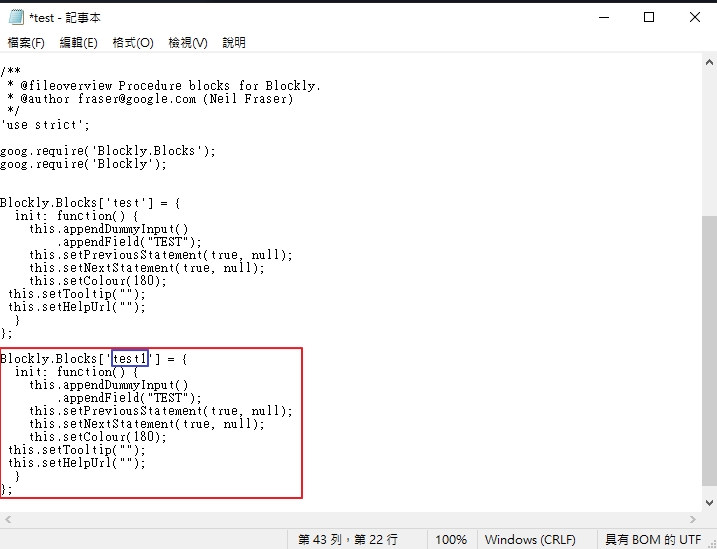Screen dimensions: 717x549
Task: Close the Notepad window
Action: pos(695,17)
